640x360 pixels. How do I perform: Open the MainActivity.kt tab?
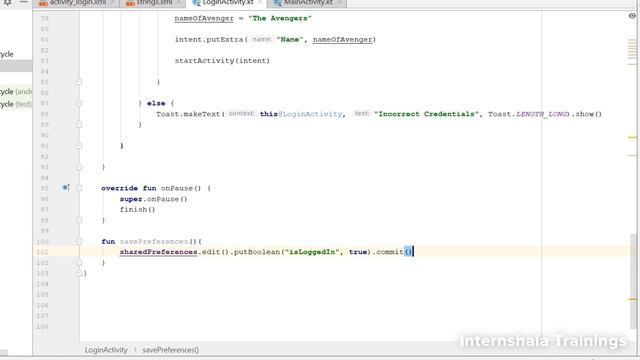pyautogui.click(x=306, y=3)
